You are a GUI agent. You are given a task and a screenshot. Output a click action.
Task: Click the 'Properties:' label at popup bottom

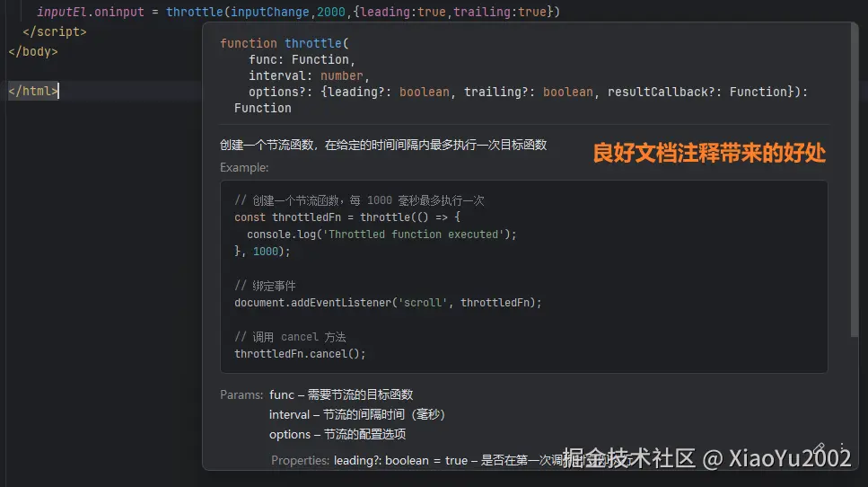tap(300, 460)
